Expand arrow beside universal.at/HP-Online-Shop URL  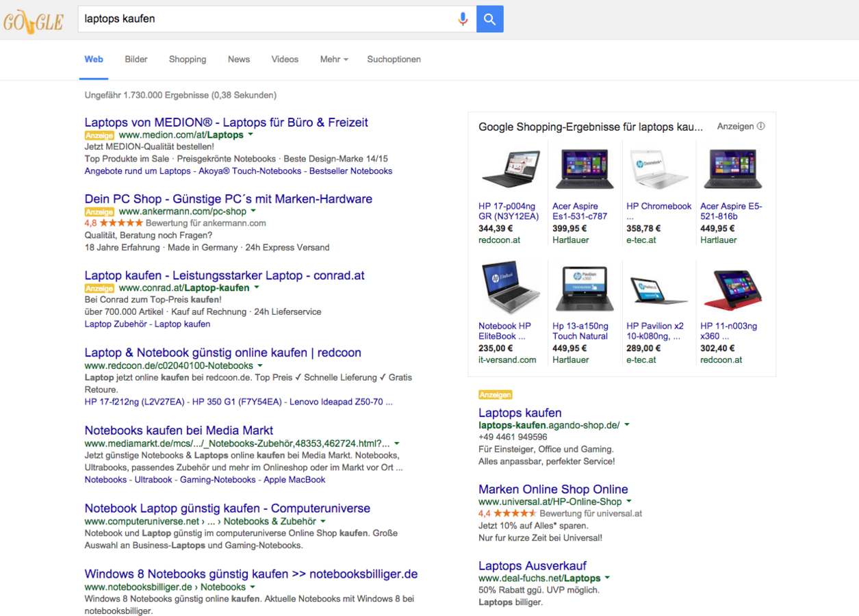(x=629, y=502)
